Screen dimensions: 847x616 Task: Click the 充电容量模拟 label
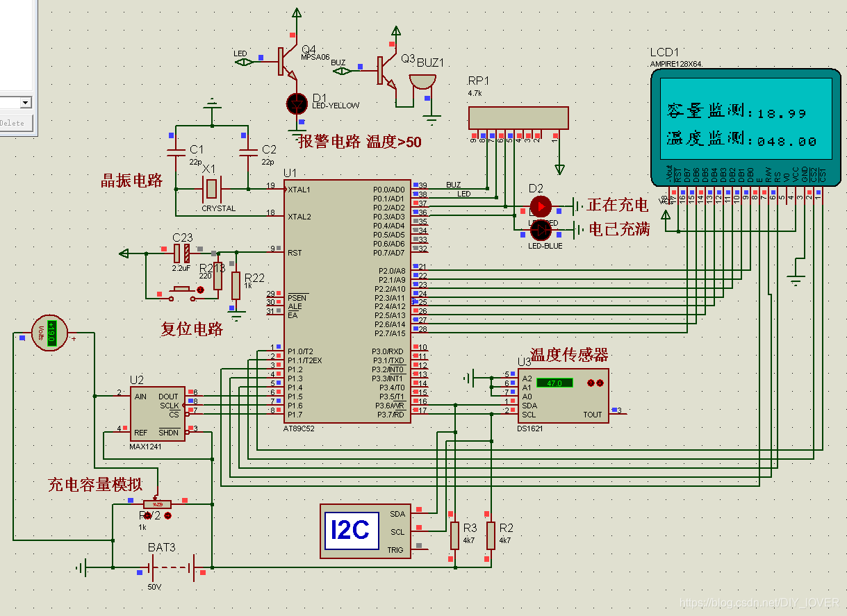(x=94, y=485)
